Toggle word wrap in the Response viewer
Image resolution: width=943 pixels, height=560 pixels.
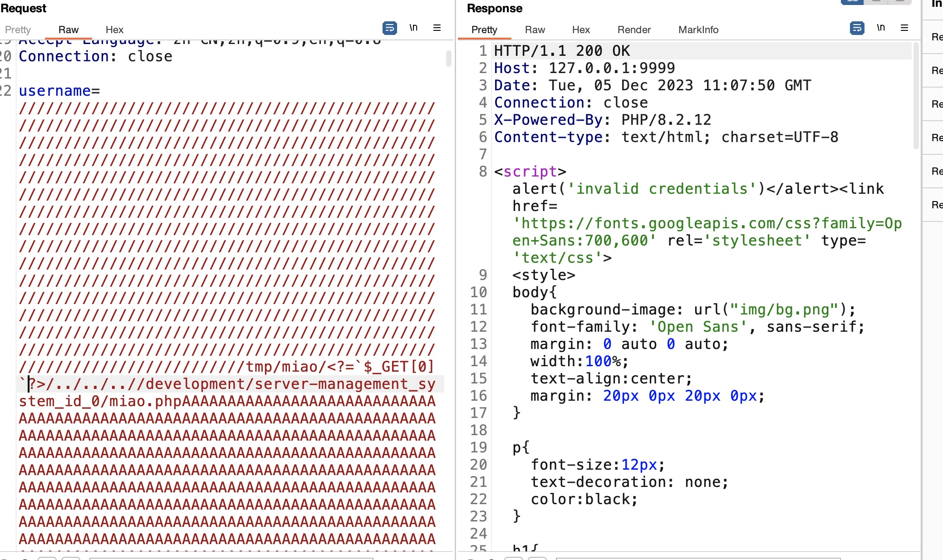click(x=857, y=28)
